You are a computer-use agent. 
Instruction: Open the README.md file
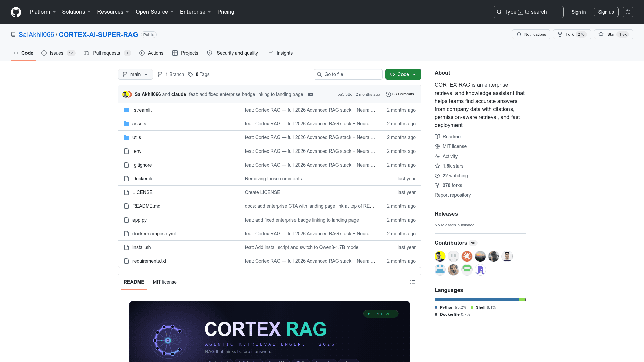pos(146,206)
